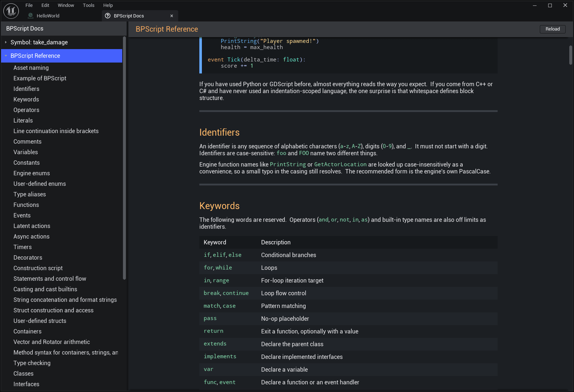Open Struct construction and access topic
Viewport: 574px width, 392px height.
coord(53,310)
